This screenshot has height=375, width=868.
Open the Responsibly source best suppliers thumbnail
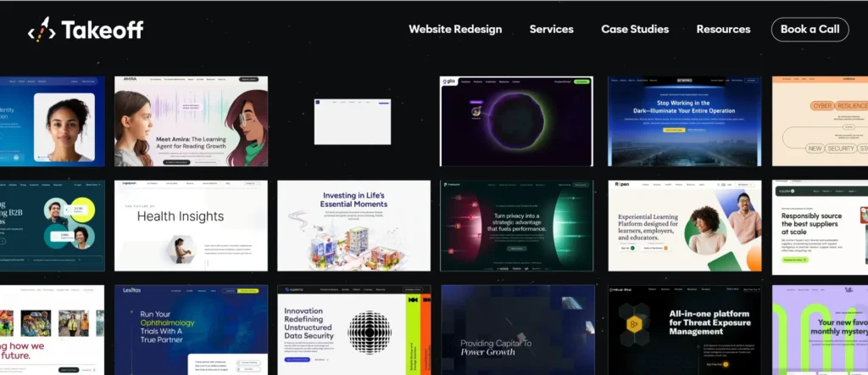coord(820,227)
